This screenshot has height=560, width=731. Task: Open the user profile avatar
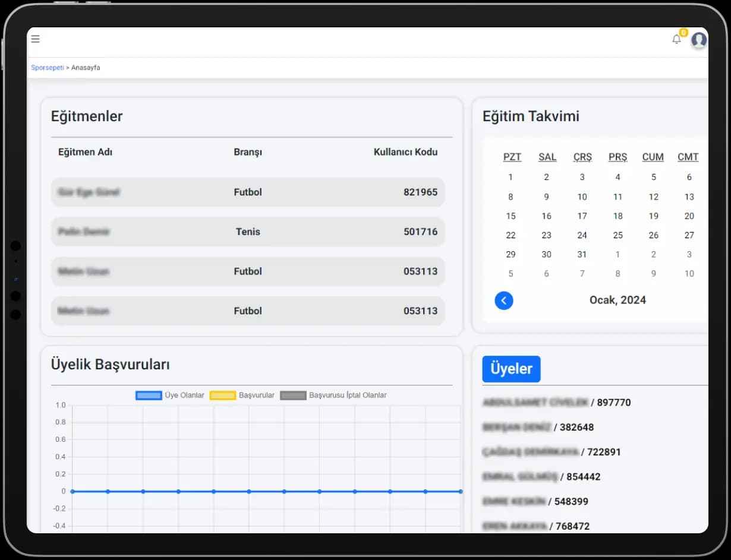click(699, 40)
